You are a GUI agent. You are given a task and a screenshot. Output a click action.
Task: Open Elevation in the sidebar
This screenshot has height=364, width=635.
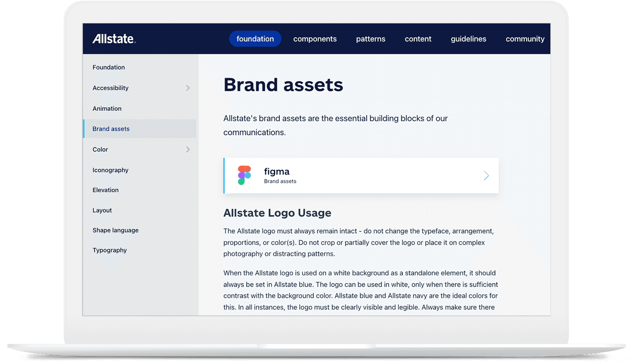pyautogui.click(x=105, y=190)
